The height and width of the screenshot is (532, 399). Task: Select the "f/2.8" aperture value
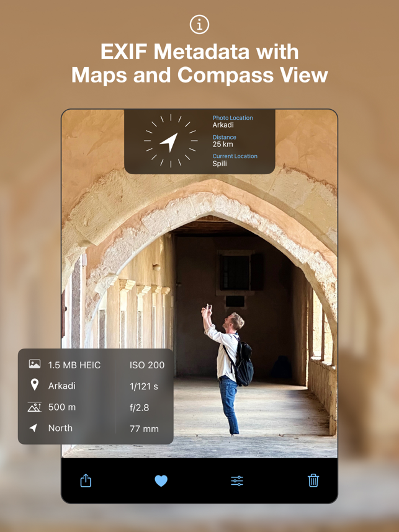[x=139, y=407]
